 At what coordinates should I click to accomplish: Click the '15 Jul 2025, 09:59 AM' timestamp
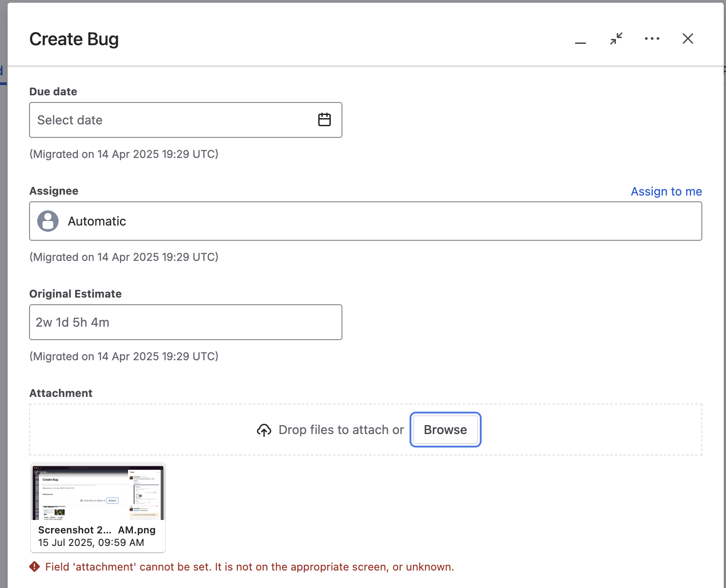click(91, 542)
